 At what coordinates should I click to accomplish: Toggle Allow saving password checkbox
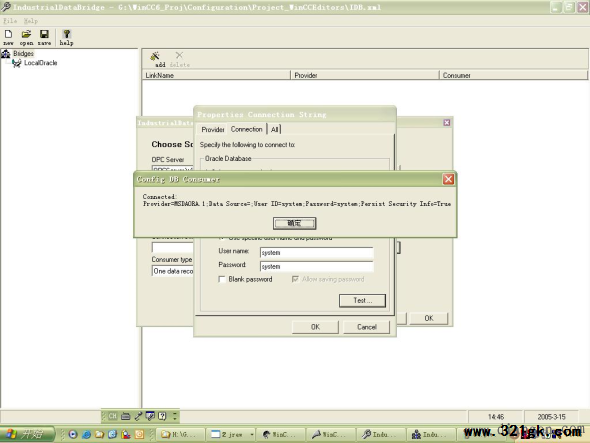tap(295, 279)
